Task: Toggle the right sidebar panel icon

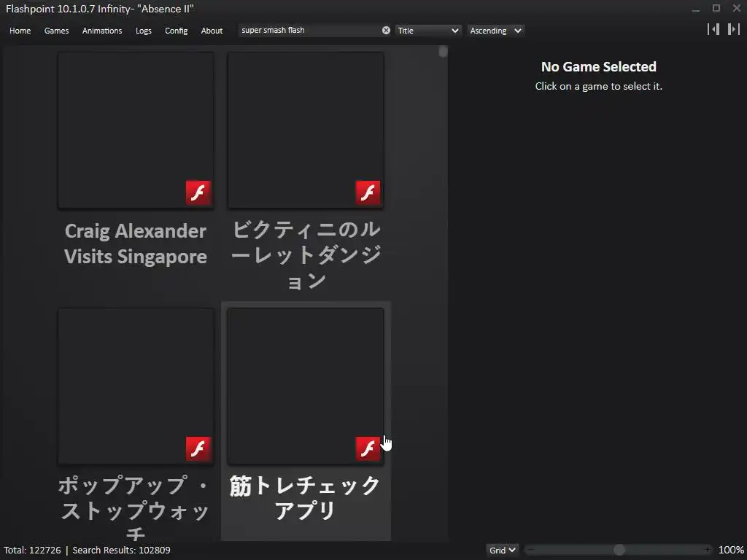Action: tap(733, 29)
